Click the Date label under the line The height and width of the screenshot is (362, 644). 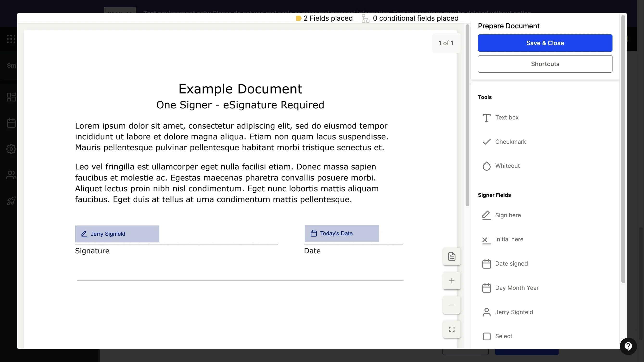[x=312, y=251]
